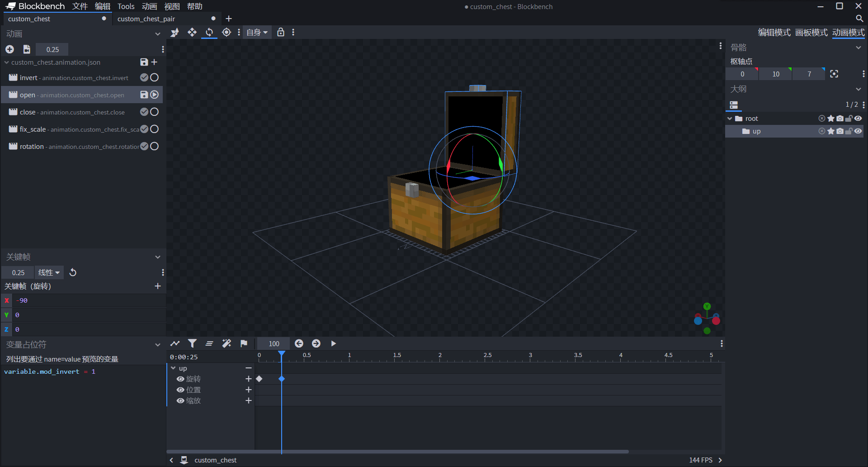Image resolution: width=868 pixels, height=467 pixels.
Task: Open the 文件 menu
Action: 80,6
